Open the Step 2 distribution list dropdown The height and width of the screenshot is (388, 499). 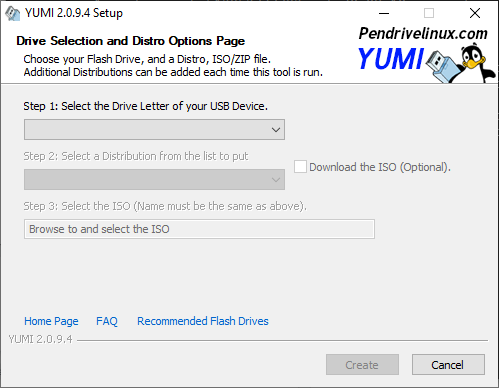point(154,179)
